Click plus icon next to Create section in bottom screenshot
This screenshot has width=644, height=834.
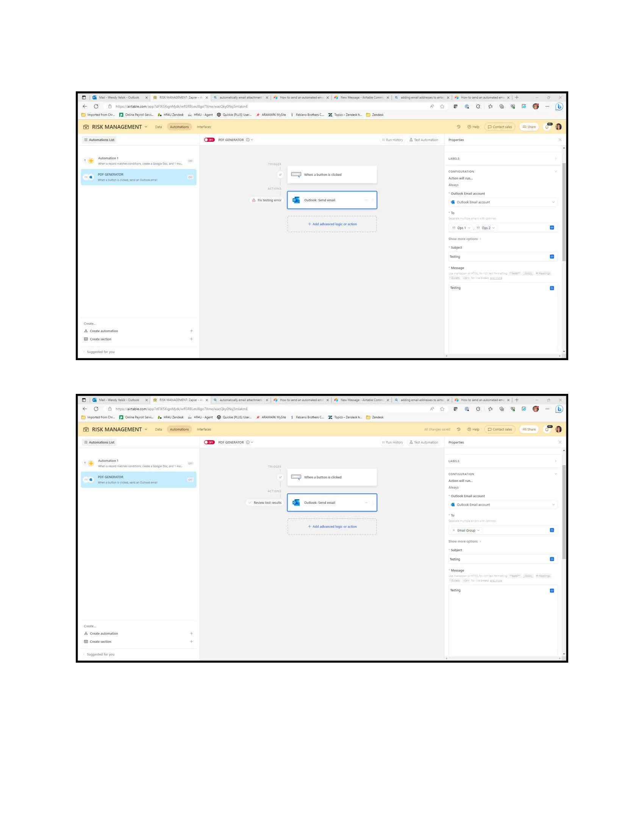click(192, 641)
